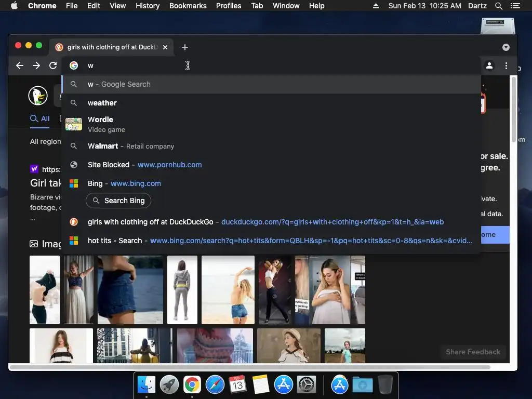Click the horizontal scrollbar at the window bottom
The height and width of the screenshot is (399, 532).
click(x=250, y=367)
